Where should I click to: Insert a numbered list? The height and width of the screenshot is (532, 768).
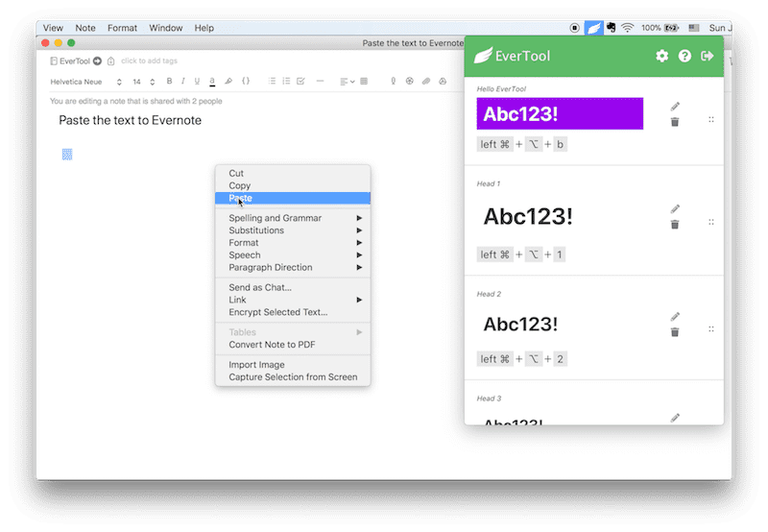(286, 81)
